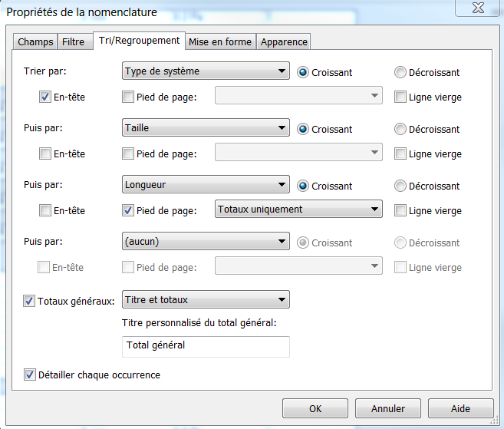504x429 pixels.
Task: Select Décroissant for Type de système sort
Action: click(x=400, y=73)
